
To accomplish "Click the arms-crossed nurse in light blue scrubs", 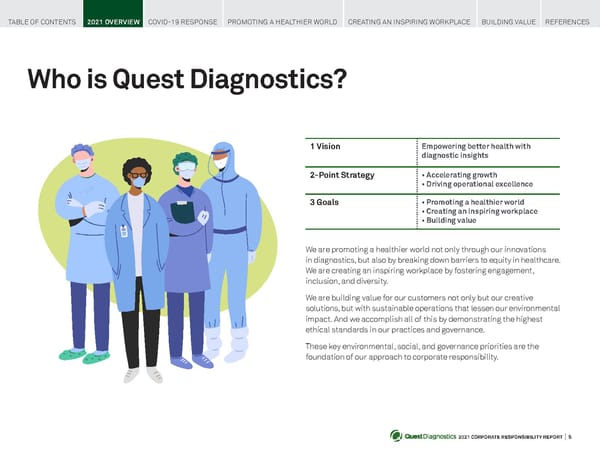I will (86, 250).
